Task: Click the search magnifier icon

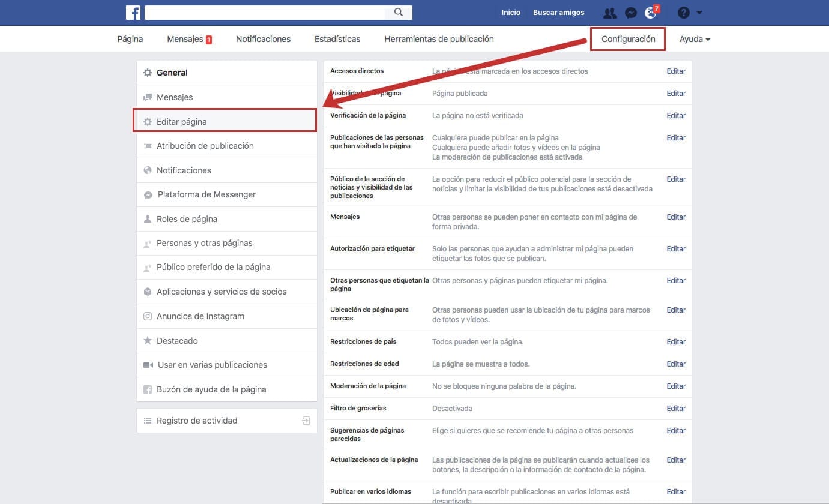Action: pos(398,13)
